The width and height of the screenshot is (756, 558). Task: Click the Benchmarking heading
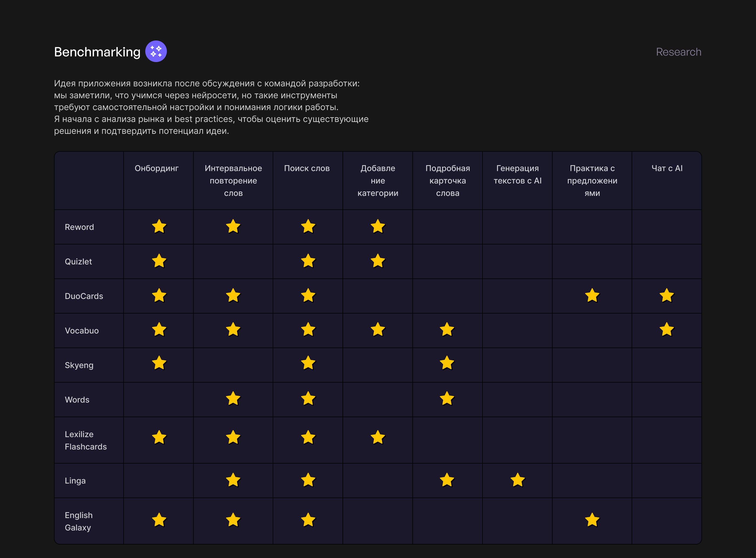click(x=97, y=52)
